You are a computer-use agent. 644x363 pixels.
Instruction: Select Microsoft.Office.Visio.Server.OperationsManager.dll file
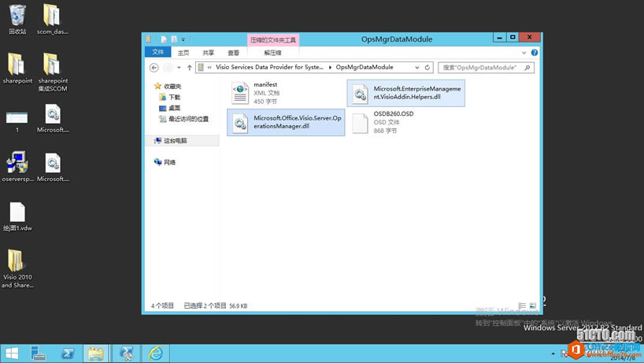coord(286,123)
